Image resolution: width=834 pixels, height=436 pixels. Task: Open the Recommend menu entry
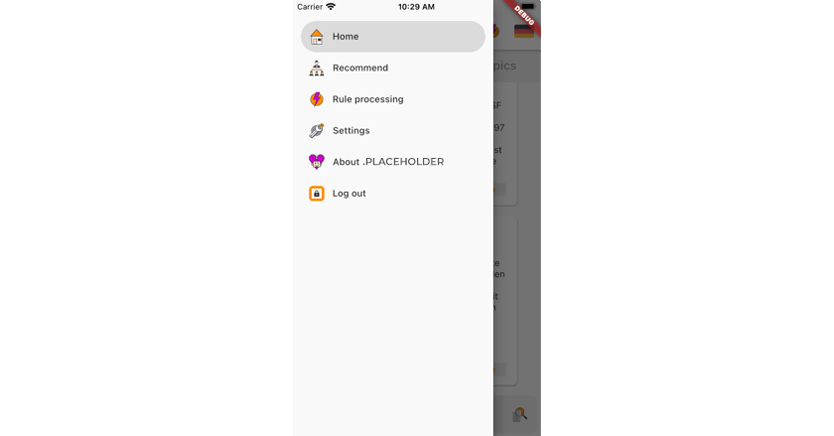360,68
